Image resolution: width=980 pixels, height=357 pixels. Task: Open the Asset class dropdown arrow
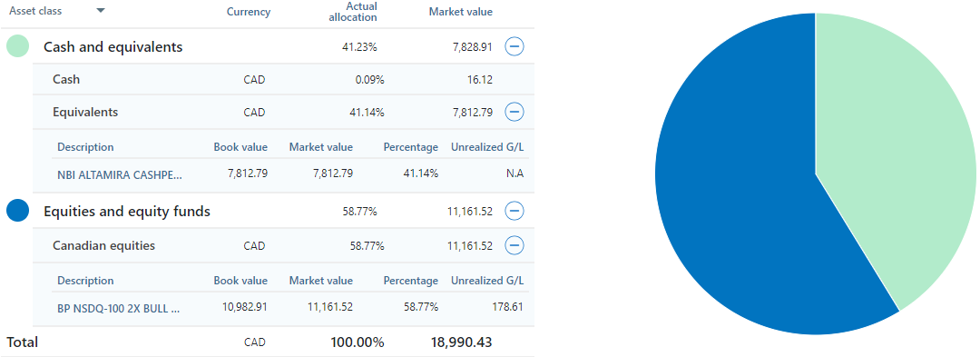click(101, 11)
